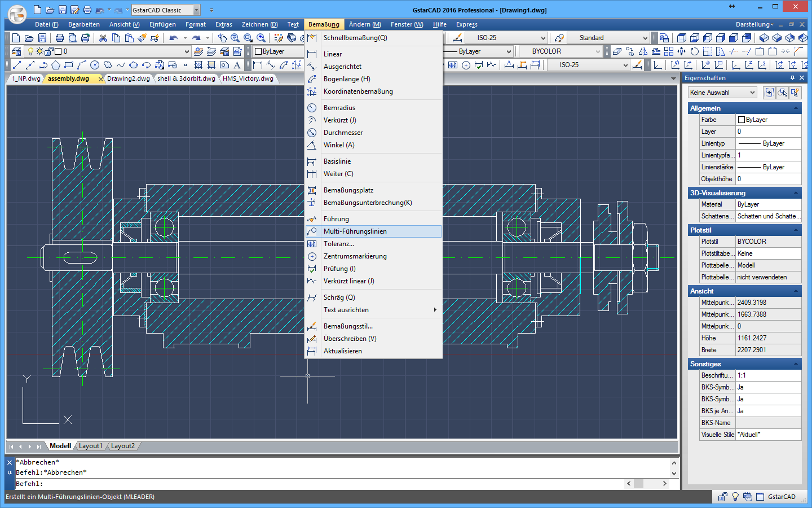Click the Farbe ByLayer swatch in properties
812x508 pixels.
[742, 120]
